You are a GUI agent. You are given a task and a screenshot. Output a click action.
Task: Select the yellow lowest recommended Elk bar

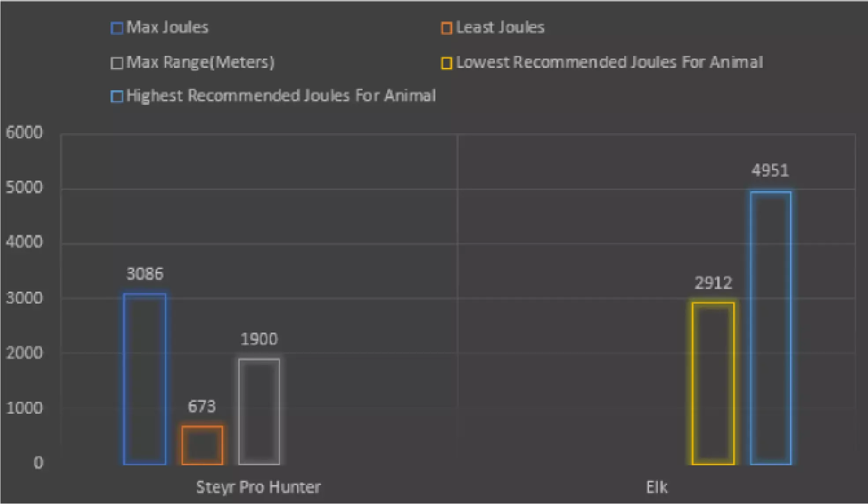pos(713,383)
